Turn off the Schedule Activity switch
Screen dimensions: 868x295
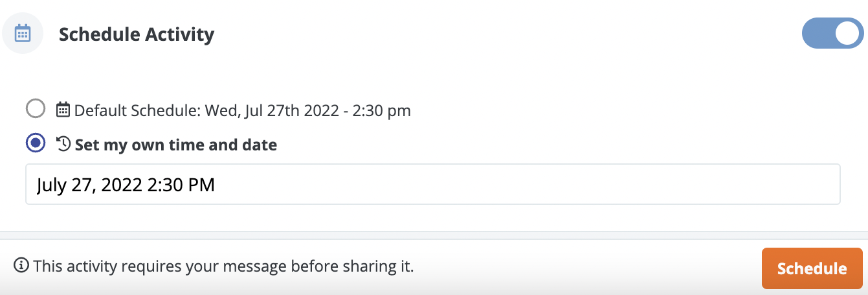pos(833,33)
